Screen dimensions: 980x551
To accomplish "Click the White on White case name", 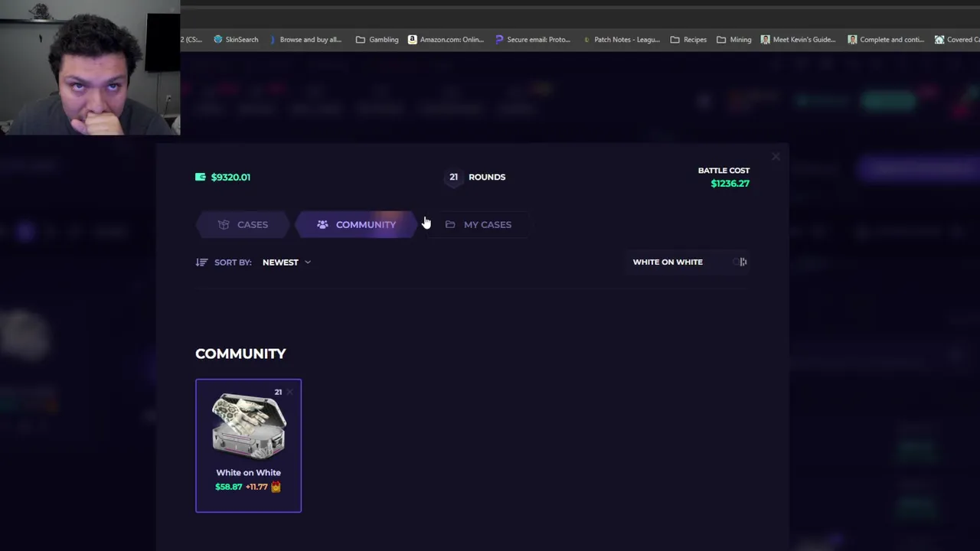I will (x=248, y=472).
